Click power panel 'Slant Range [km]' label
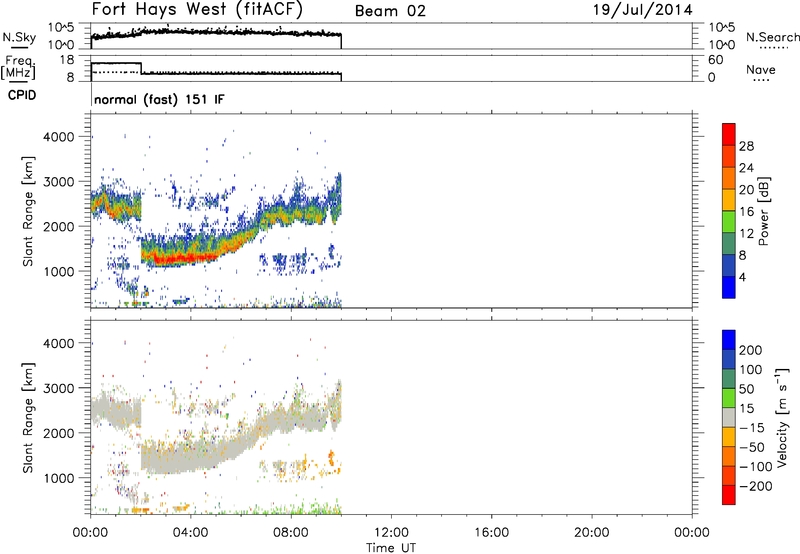 (x=28, y=211)
